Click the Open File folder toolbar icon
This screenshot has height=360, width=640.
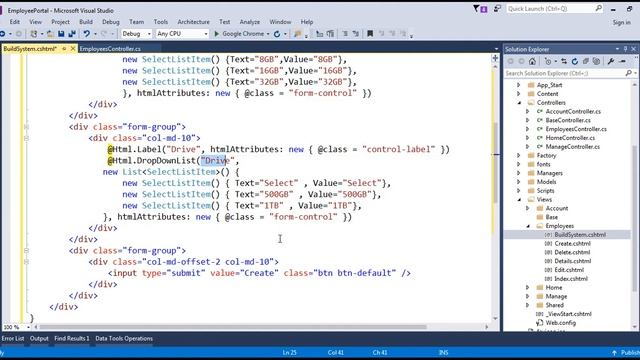click(50, 34)
